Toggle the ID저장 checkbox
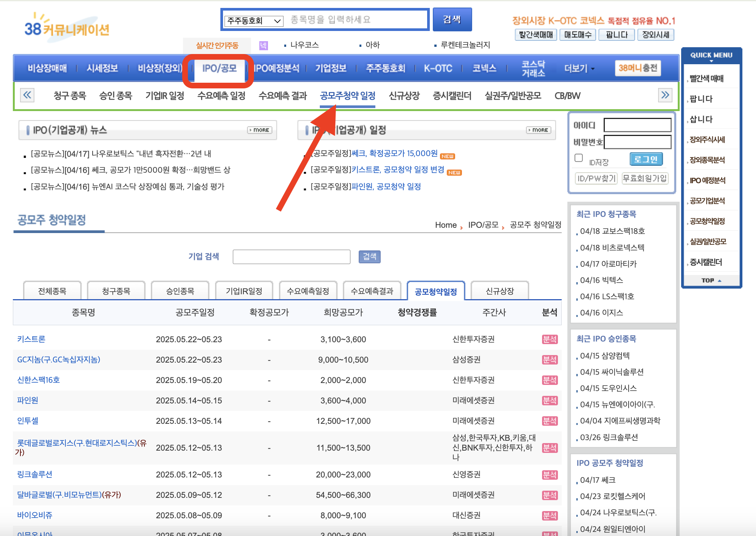Image resolution: width=756 pixels, height=536 pixels. pyautogui.click(x=578, y=158)
